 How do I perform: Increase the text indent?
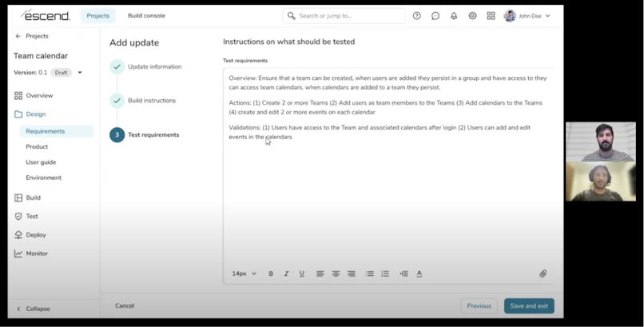pyautogui.click(x=403, y=273)
